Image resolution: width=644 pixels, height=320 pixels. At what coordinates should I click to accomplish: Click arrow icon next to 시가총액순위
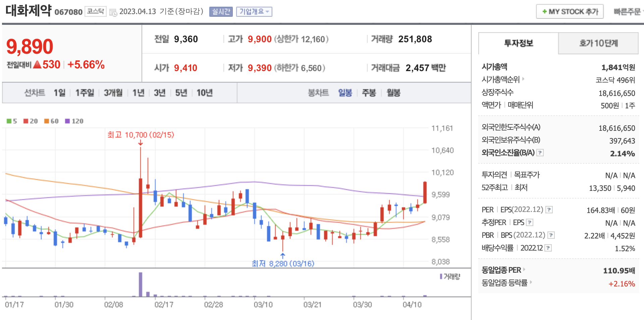coord(523,79)
